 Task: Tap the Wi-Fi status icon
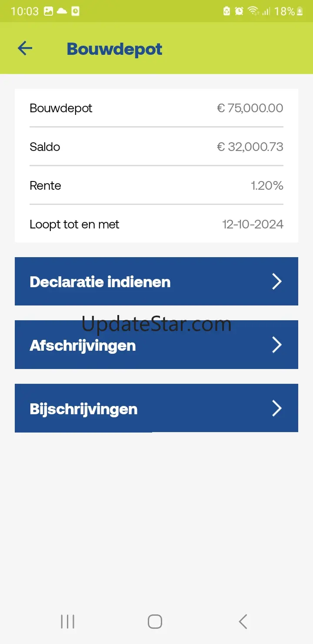point(253,11)
